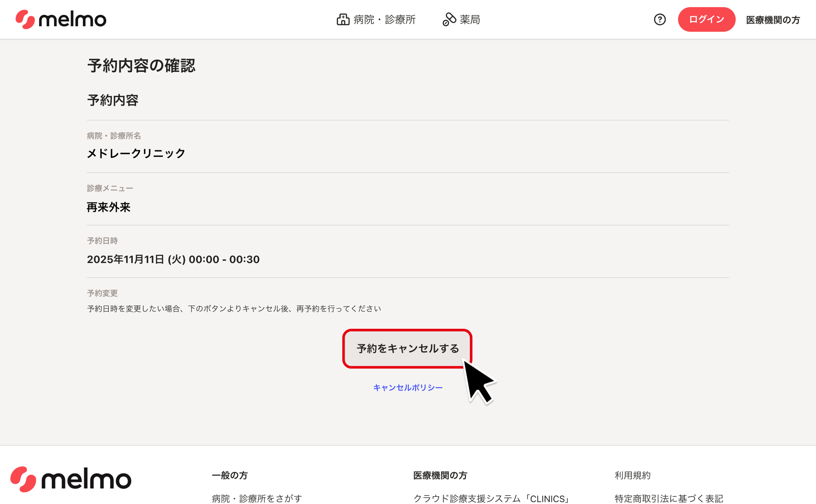Open the help question mark icon
This screenshot has width=816, height=504.
pos(659,20)
